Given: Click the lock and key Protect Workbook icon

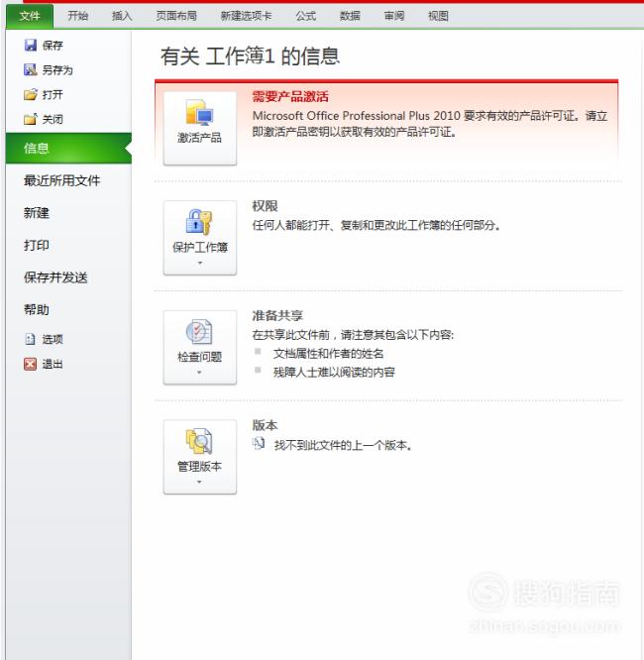Looking at the screenshot, I should (x=199, y=221).
